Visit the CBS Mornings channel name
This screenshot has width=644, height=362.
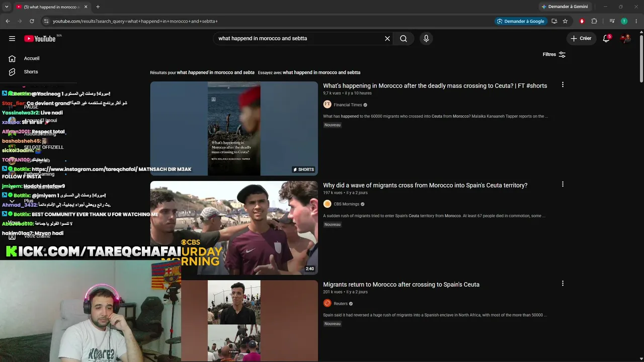pyautogui.click(x=346, y=204)
